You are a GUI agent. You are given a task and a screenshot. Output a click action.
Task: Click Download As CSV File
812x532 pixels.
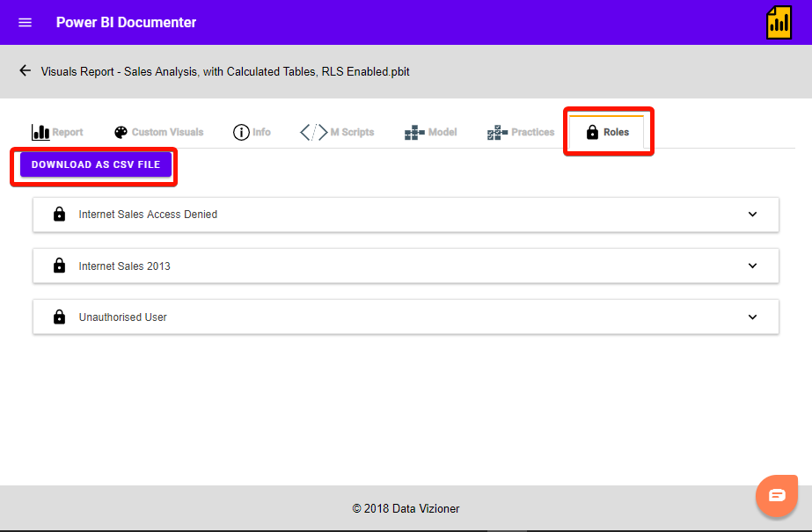pos(95,164)
